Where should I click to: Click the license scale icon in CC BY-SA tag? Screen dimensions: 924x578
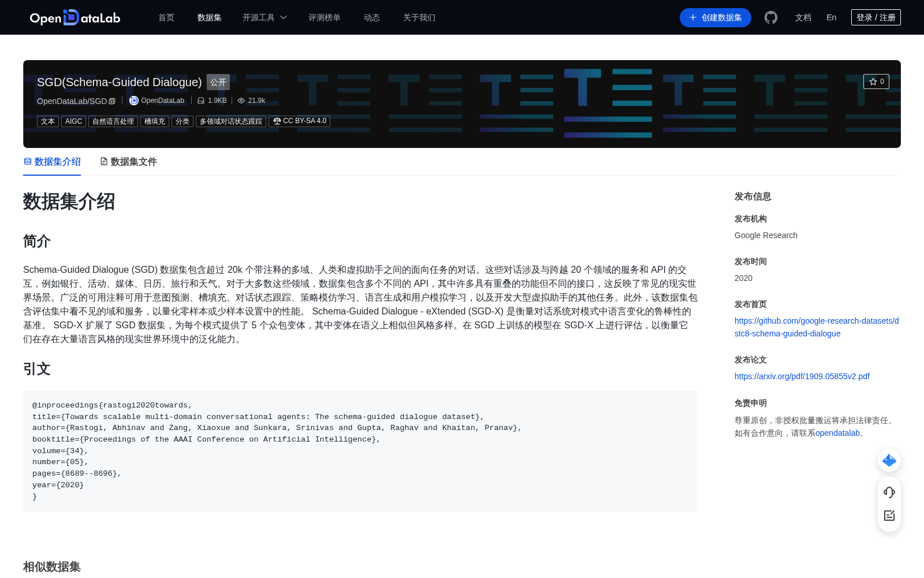[x=277, y=121]
